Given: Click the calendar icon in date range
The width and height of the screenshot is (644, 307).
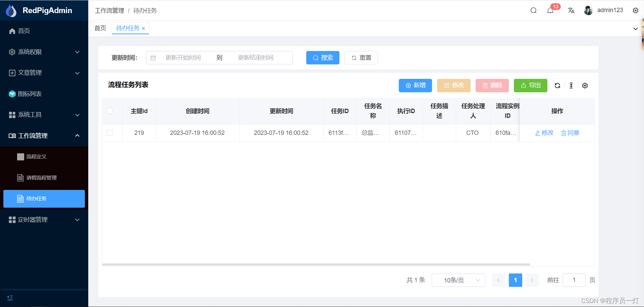Looking at the screenshot, I should (x=153, y=58).
